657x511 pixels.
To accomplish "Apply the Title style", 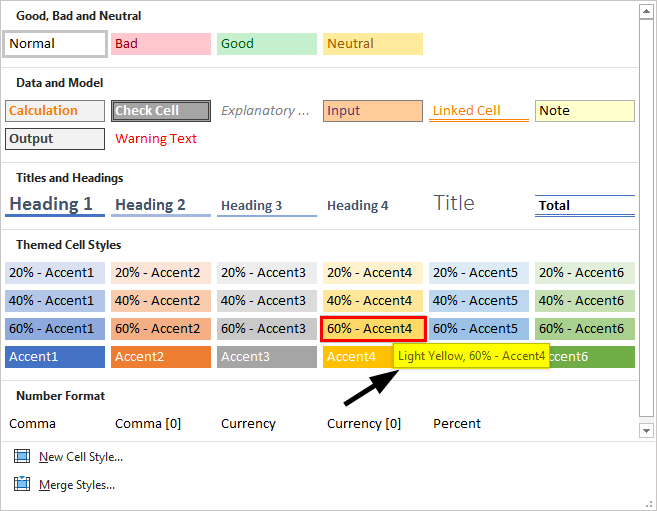I will click(479, 204).
